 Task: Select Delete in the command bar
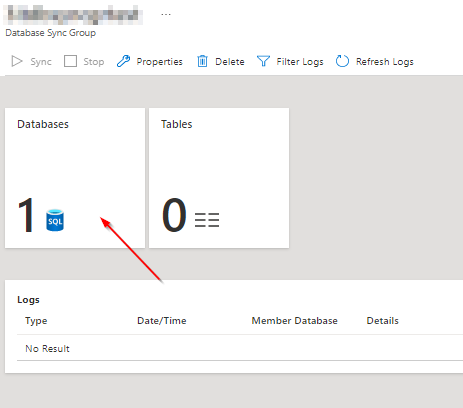[x=230, y=62]
